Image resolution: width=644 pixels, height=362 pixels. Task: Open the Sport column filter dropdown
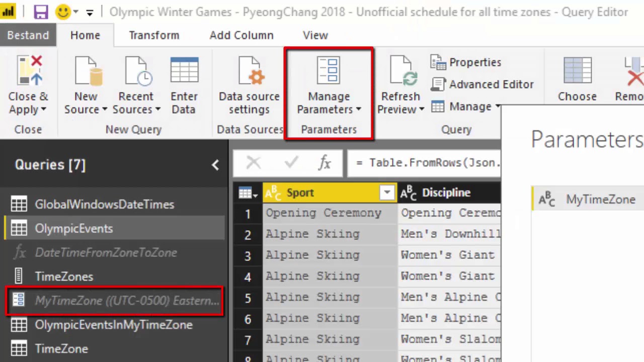click(387, 193)
